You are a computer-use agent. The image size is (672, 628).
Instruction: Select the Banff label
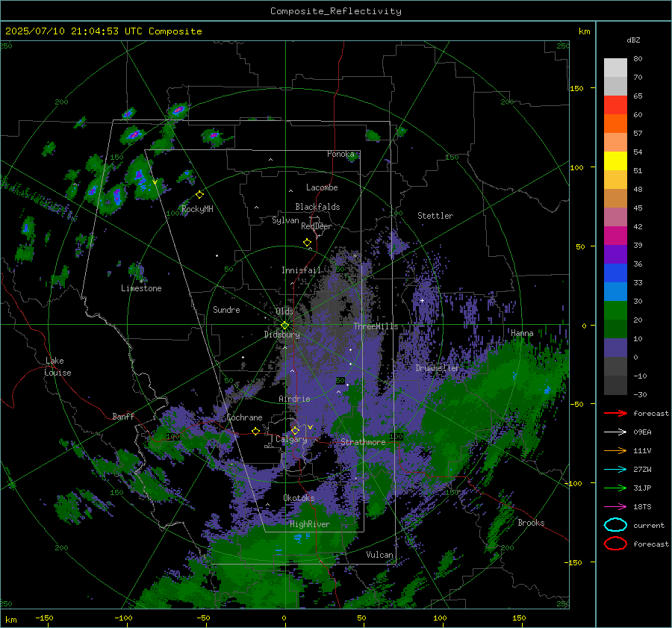coord(123,417)
